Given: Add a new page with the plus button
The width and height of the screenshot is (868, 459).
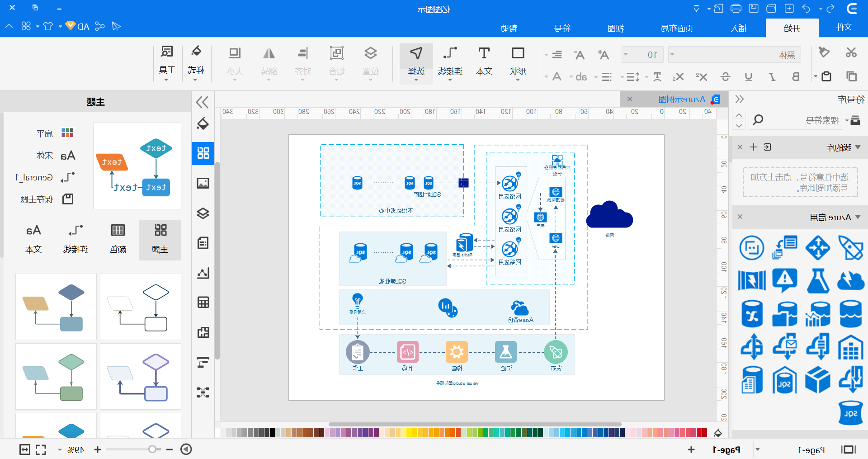Looking at the screenshot, I should click(x=691, y=450).
